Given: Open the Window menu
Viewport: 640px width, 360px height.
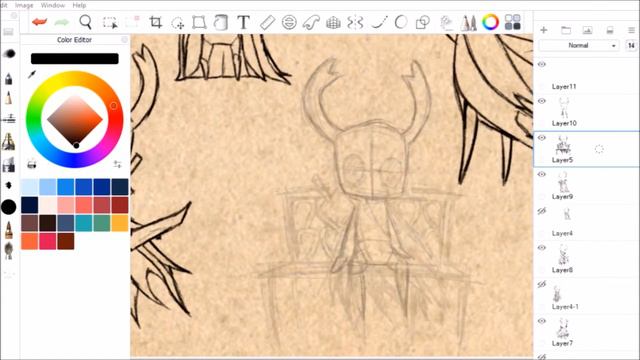Looking at the screenshot, I should point(53,5).
